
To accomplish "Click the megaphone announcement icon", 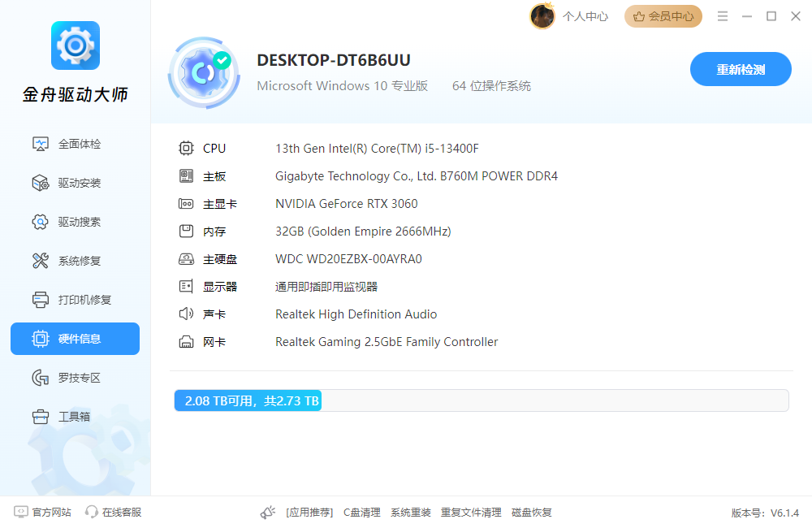I will point(268,513).
